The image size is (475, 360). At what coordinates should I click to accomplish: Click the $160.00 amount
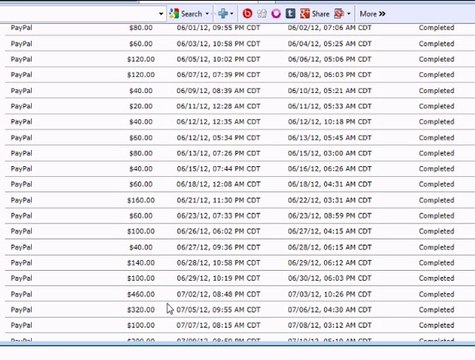[x=141, y=200]
